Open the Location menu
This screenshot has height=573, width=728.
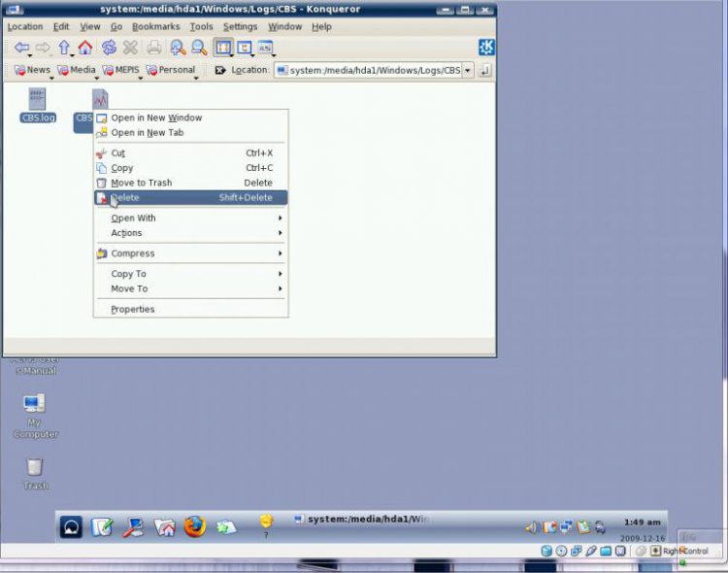(25, 27)
